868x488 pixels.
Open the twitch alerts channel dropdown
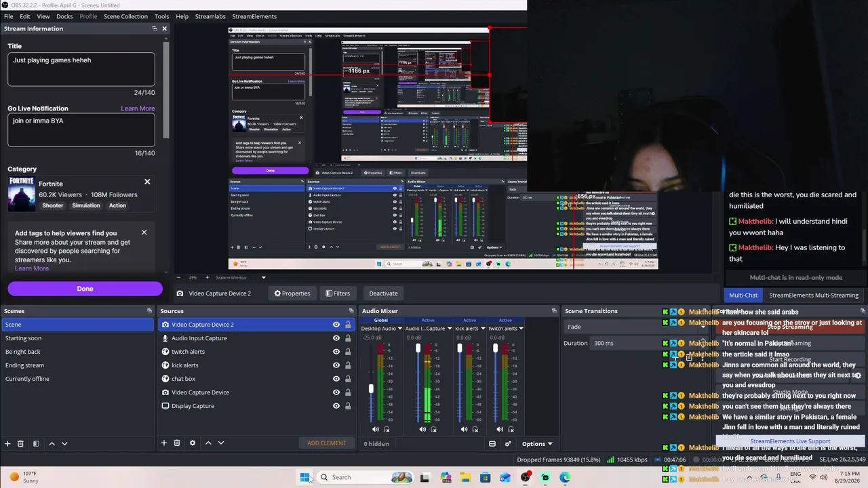521,329
